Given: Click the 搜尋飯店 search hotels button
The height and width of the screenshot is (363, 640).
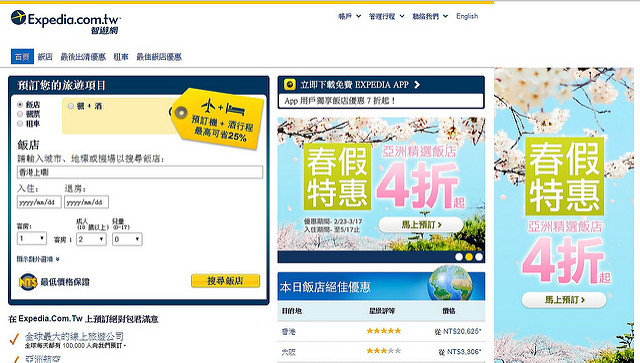Looking at the screenshot, I should click(x=225, y=281).
